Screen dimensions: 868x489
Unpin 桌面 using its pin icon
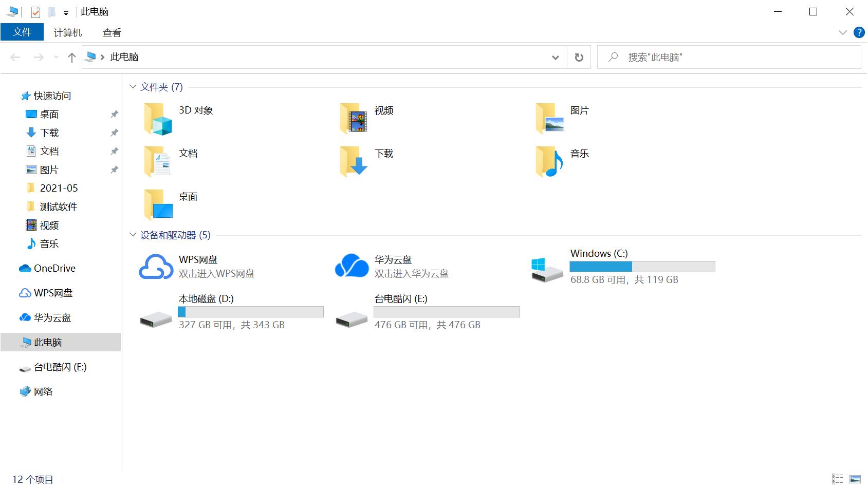114,115
